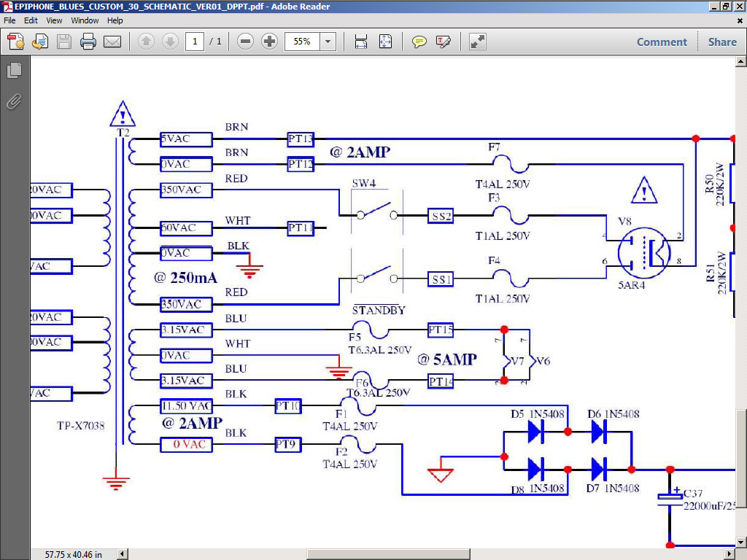Switch to read mode view

[478, 42]
